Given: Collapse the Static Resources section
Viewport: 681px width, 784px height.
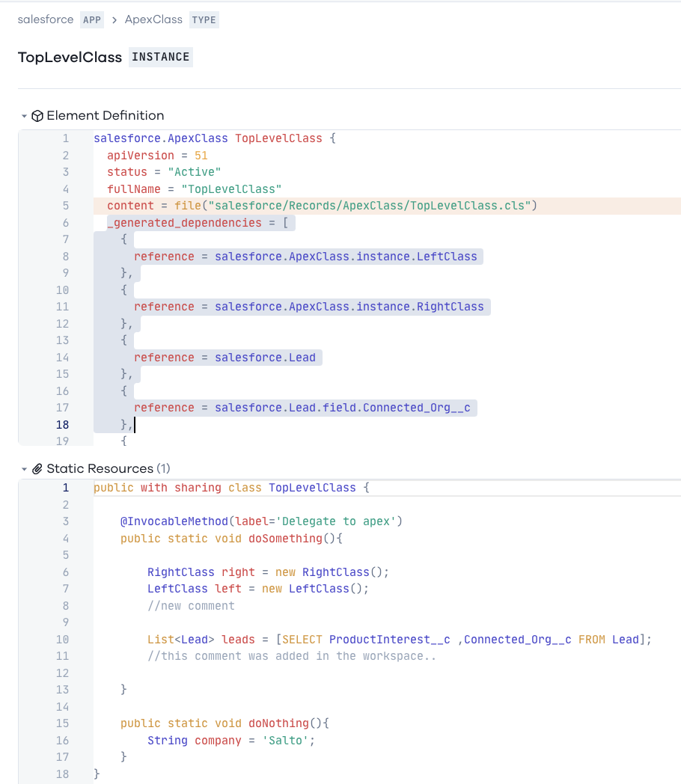Looking at the screenshot, I should 24,469.
